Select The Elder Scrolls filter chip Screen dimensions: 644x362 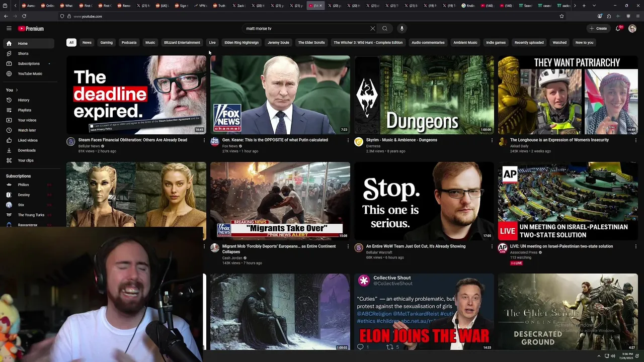(x=311, y=42)
